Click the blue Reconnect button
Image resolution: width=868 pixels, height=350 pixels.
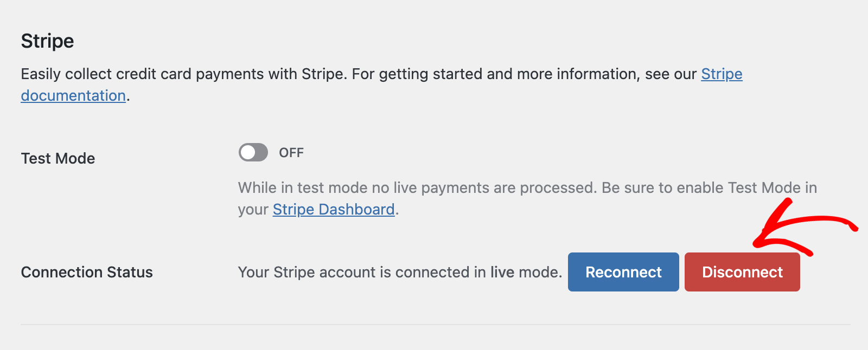[623, 272]
